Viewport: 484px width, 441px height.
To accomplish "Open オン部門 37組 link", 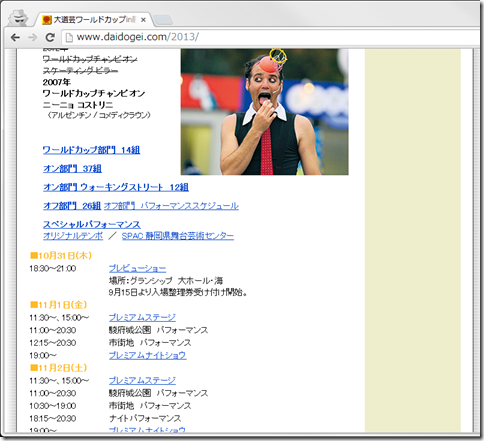I will [x=72, y=169].
